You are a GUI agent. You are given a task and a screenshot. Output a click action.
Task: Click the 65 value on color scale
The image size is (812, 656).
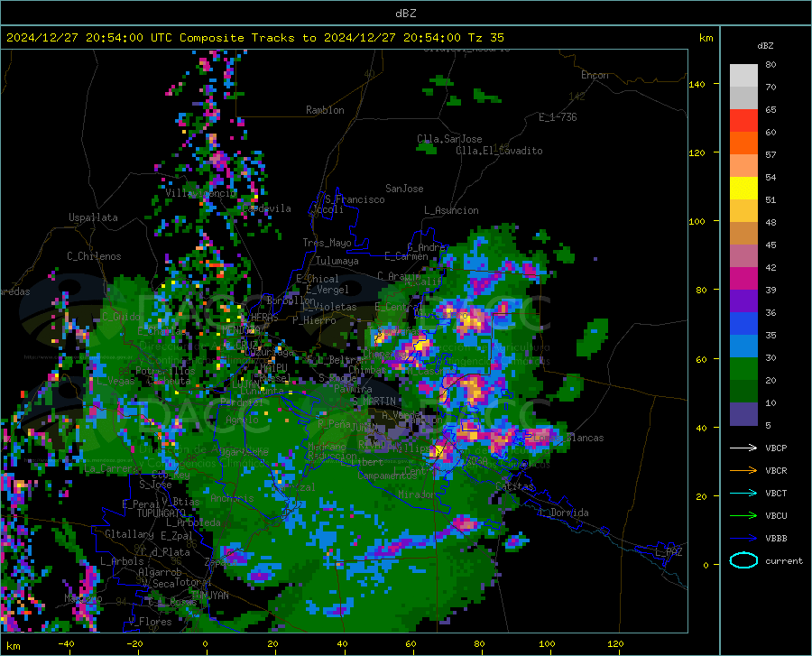pos(770,110)
